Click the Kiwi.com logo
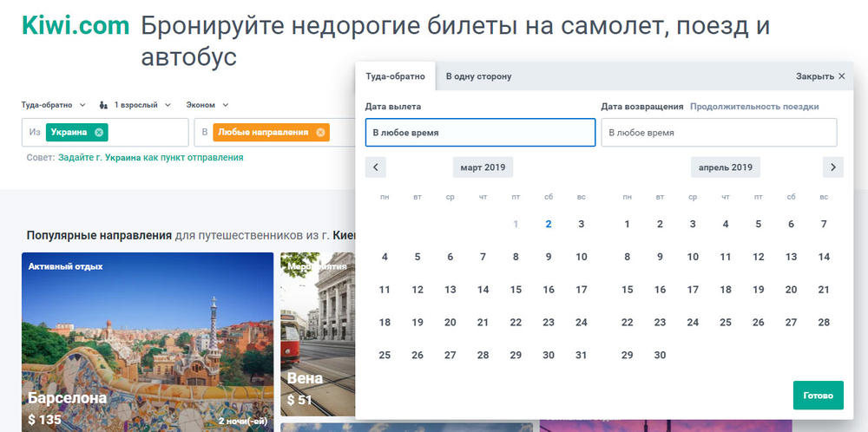The width and height of the screenshot is (868, 432). coord(76,26)
